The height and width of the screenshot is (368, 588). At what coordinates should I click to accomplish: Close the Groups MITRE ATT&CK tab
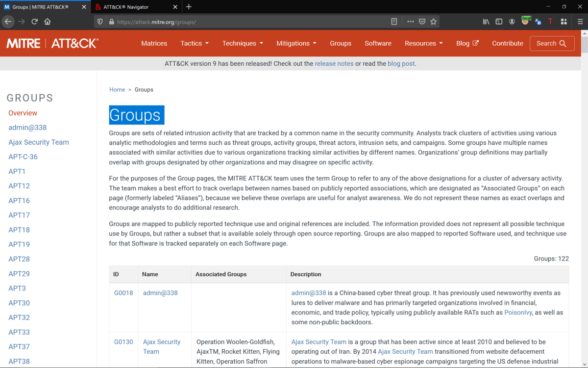(x=84, y=7)
